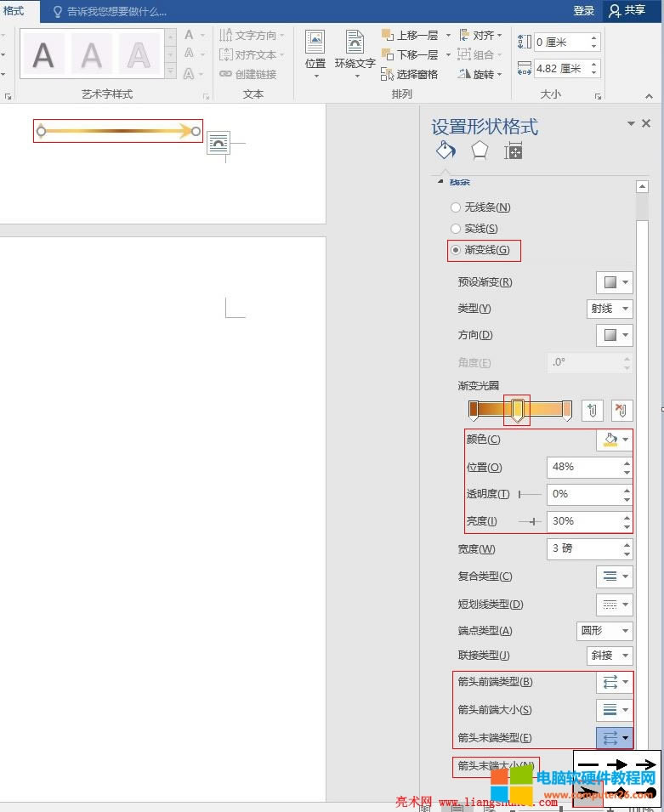Click the remove gradient stop icon
This screenshot has width=664, height=812.
622,411
